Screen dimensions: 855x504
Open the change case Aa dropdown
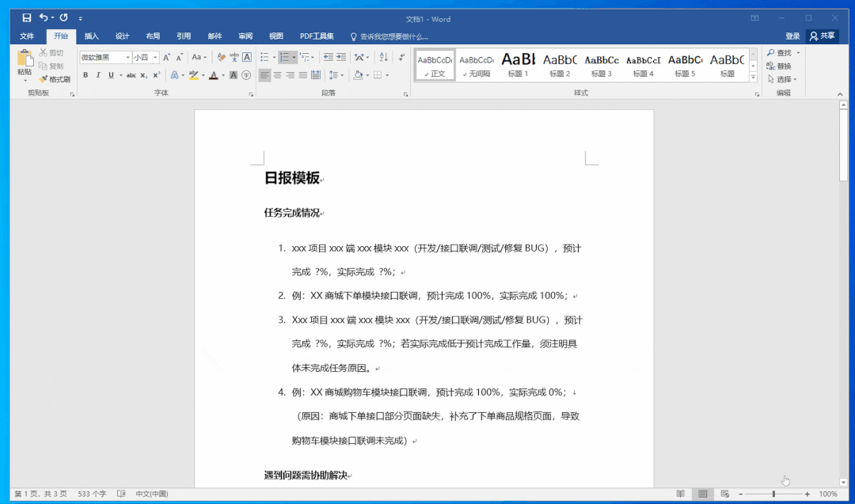199,57
